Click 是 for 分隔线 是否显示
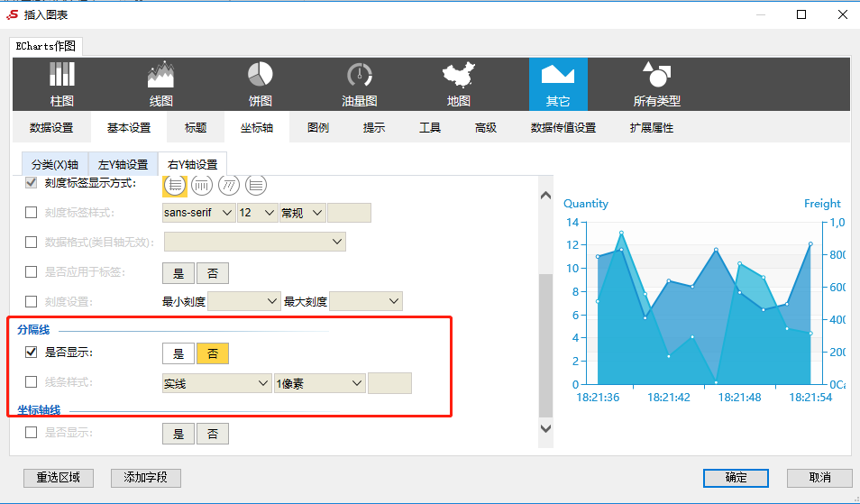Image resolution: width=860 pixels, height=504 pixels. pos(178,353)
